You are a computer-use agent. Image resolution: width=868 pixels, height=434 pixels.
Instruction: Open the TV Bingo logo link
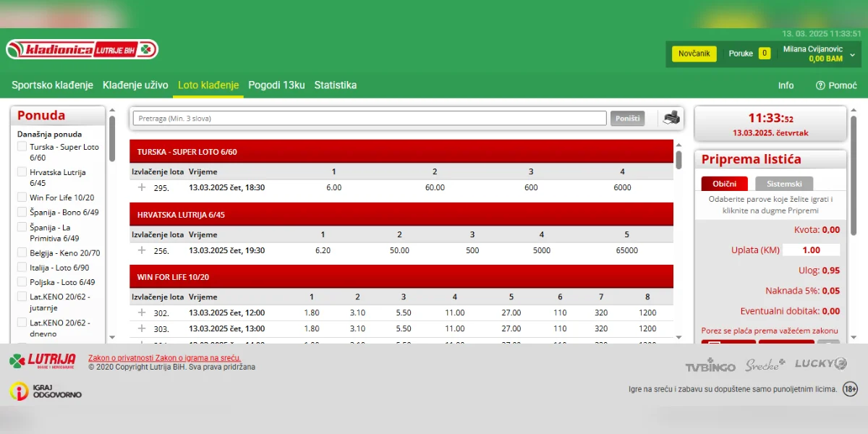(710, 365)
